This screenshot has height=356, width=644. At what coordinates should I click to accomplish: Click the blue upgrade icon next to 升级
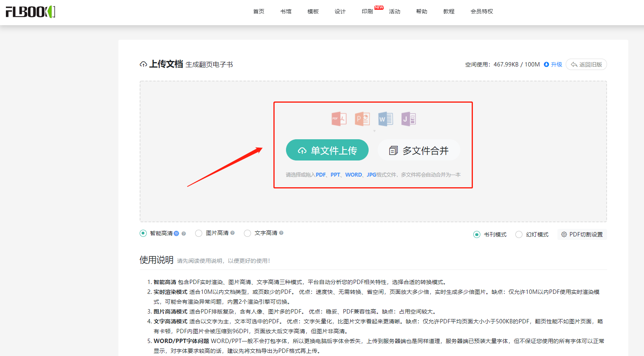pos(546,65)
